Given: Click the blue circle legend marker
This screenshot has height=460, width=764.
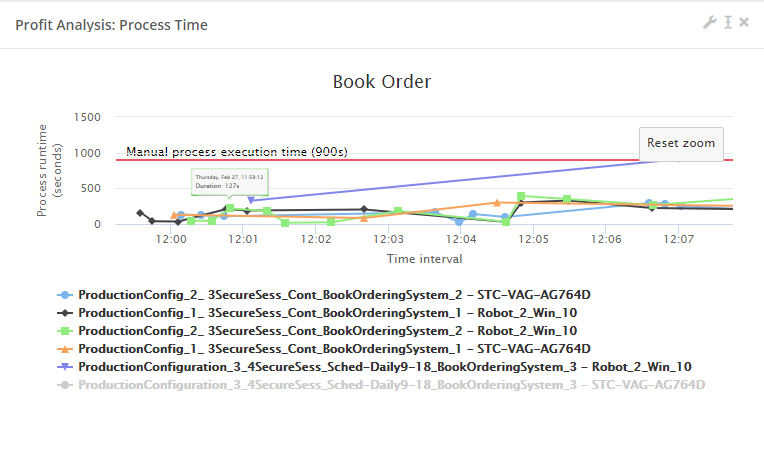Looking at the screenshot, I should click(x=65, y=295).
